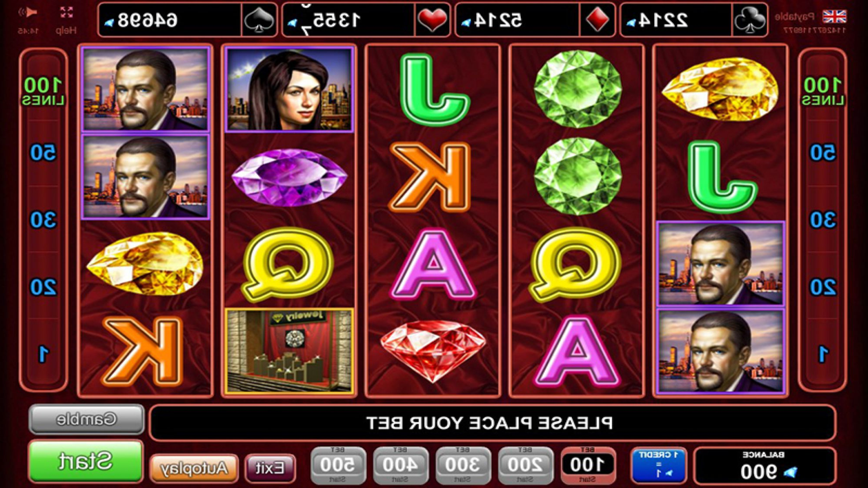Screen dimensions: 868x488
Task: Choose the 500 bet button
Action: [x=338, y=465]
